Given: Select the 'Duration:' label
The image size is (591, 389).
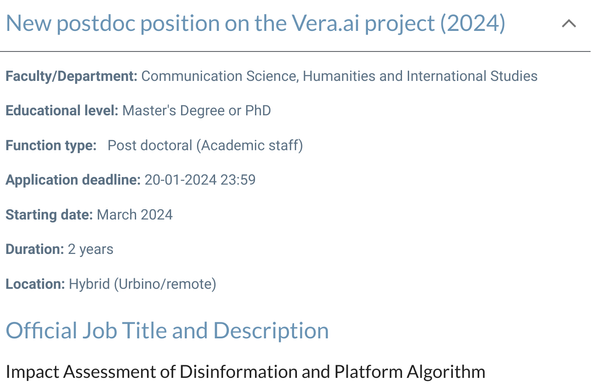Looking at the screenshot, I should coord(35,249).
